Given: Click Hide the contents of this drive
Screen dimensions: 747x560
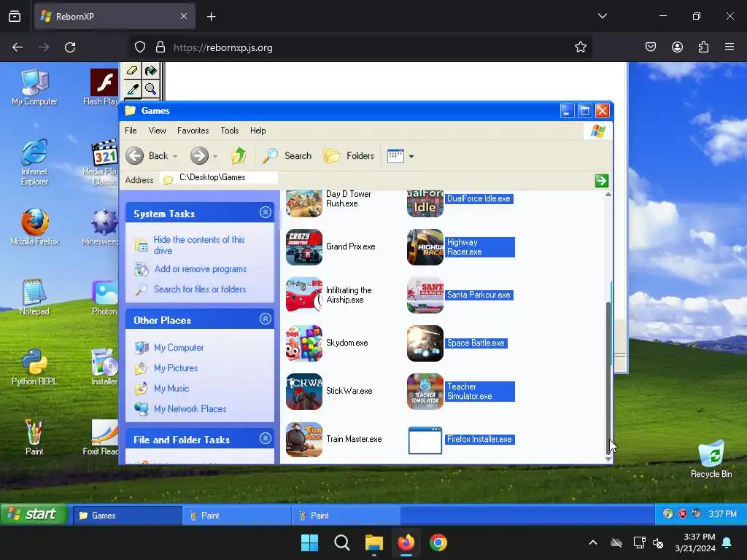Looking at the screenshot, I should (199, 245).
